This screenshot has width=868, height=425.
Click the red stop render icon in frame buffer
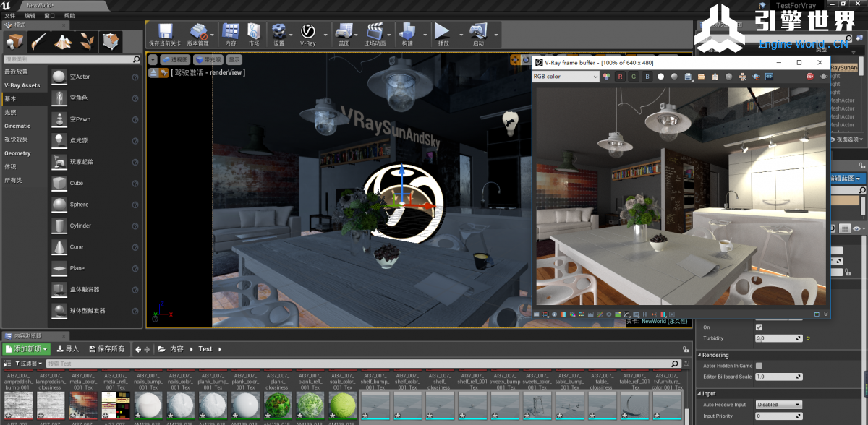(x=810, y=77)
